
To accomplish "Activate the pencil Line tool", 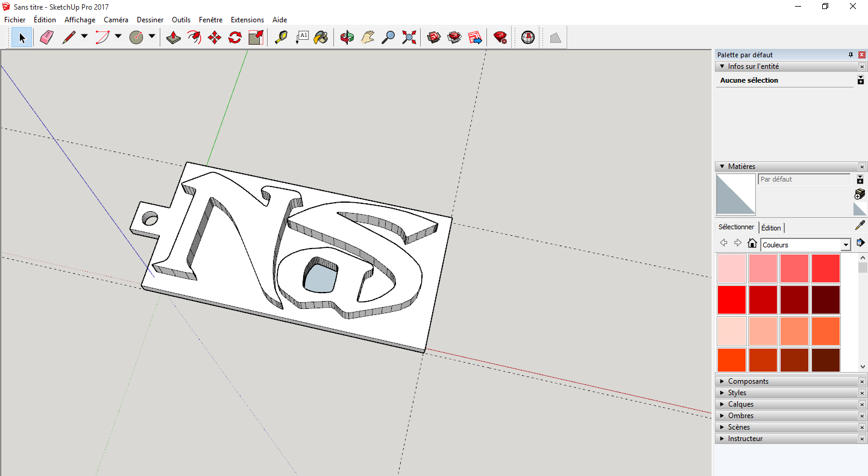I will pyautogui.click(x=69, y=37).
